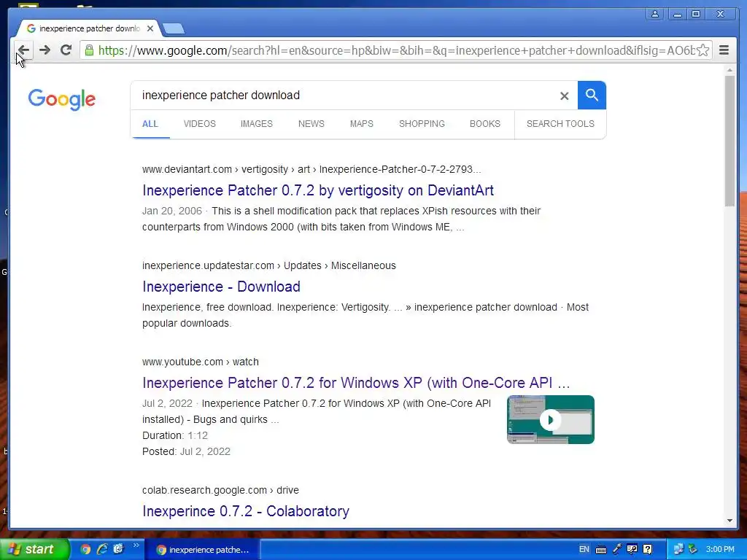Open a new tab
This screenshot has width=747, height=560.
coord(174,29)
